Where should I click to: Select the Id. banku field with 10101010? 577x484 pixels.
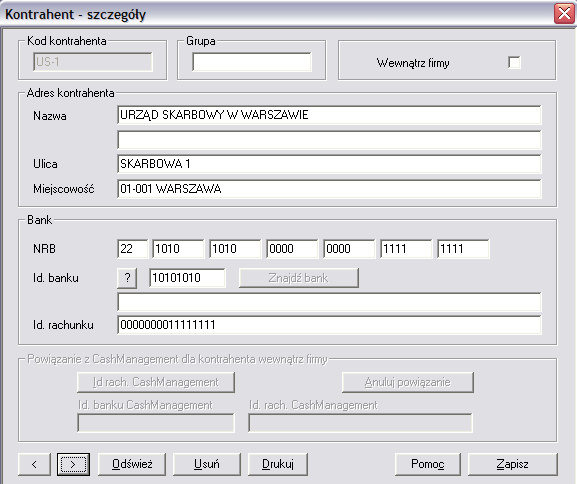click(x=187, y=278)
